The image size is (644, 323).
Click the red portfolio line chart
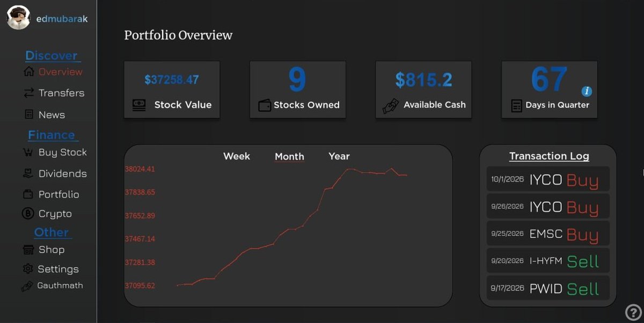point(292,227)
